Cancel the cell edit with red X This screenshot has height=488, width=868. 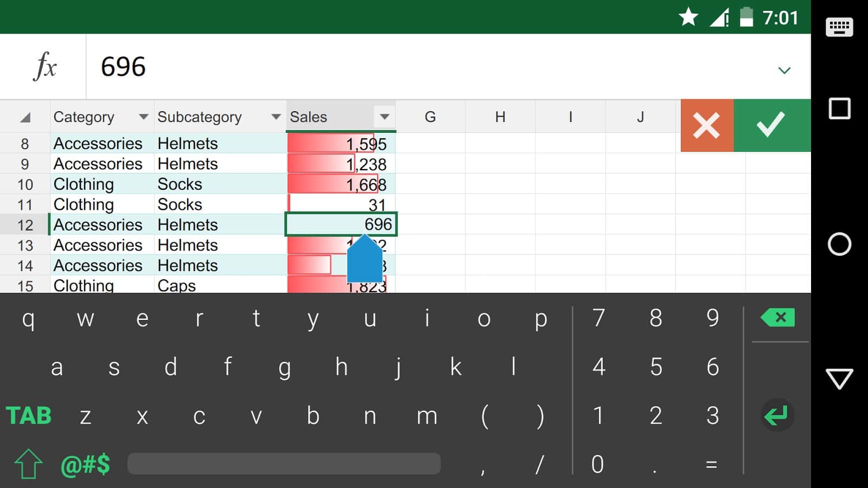(x=706, y=125)
